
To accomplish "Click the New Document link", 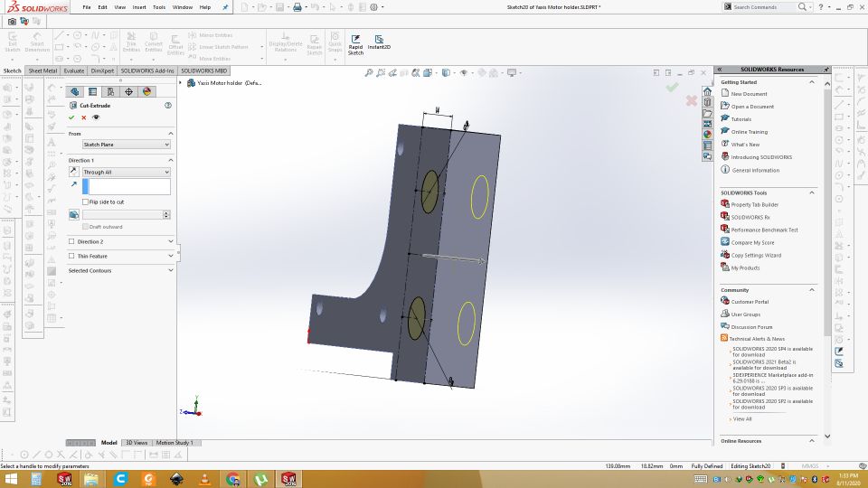I will [x=749, y=94].
